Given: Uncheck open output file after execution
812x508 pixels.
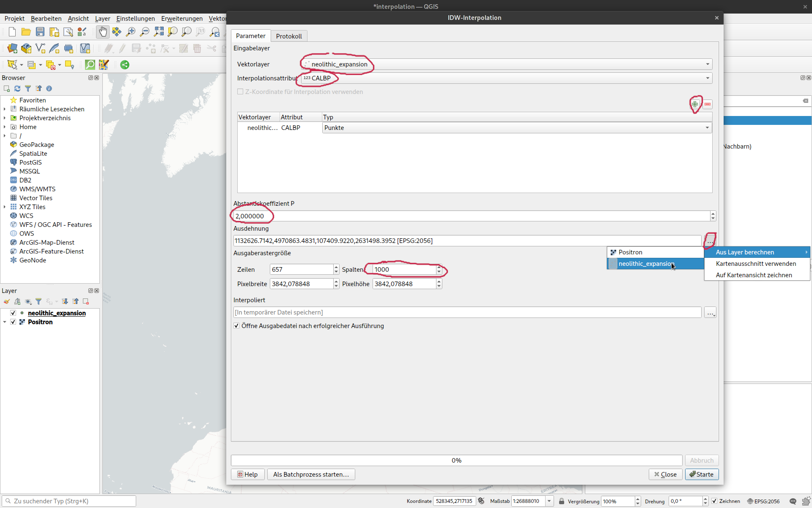Looking at the screenshot, I should click(236, 326).
